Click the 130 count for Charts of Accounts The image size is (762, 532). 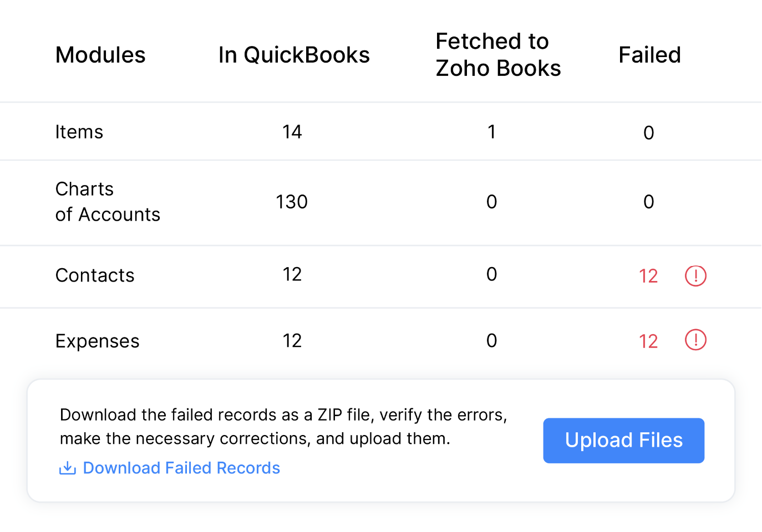pos(292,202)
